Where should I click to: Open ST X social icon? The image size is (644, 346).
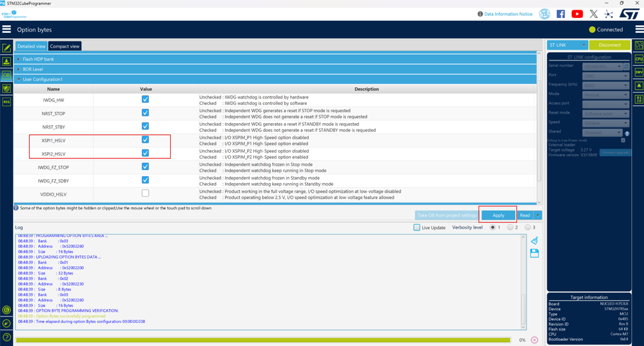(594, 14)
